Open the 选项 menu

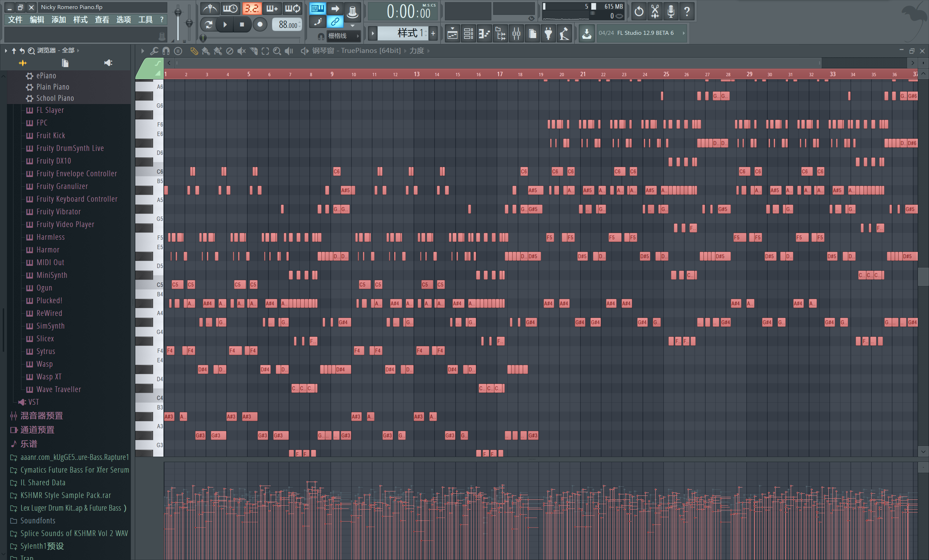[x=124, y=20]
